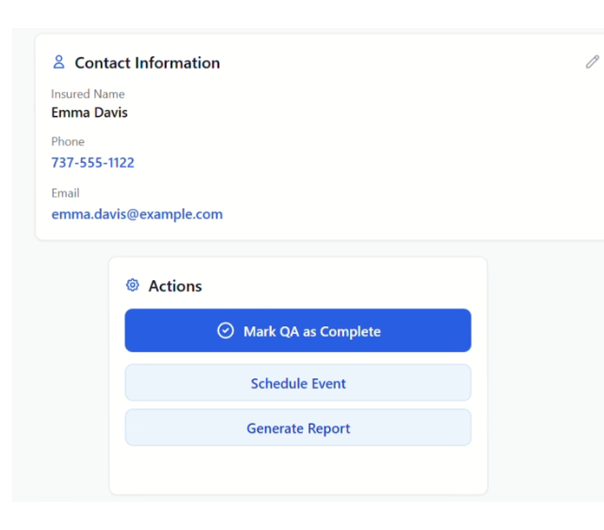Click the Actions section heading
This screenshot has width=604, height=530.
pos(175,286)
